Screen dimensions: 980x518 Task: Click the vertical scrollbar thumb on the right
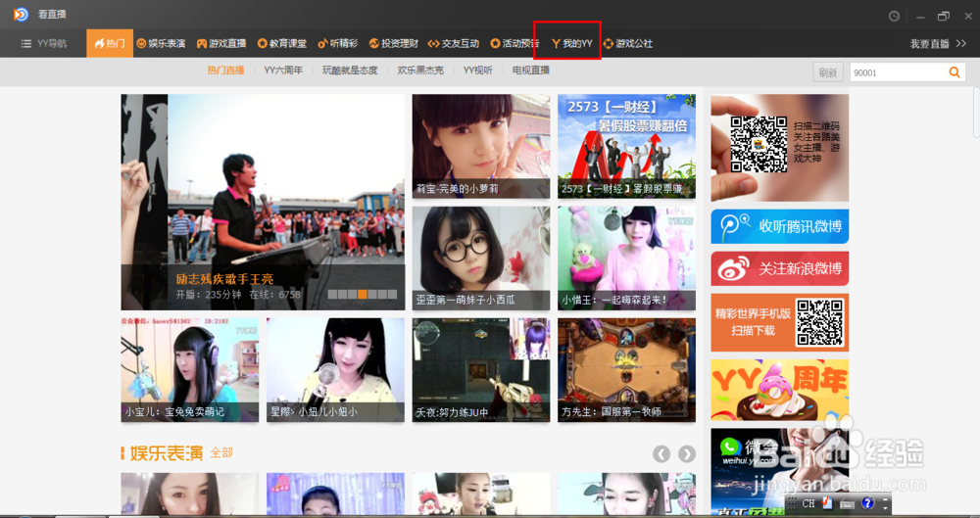tap(976, 113)
